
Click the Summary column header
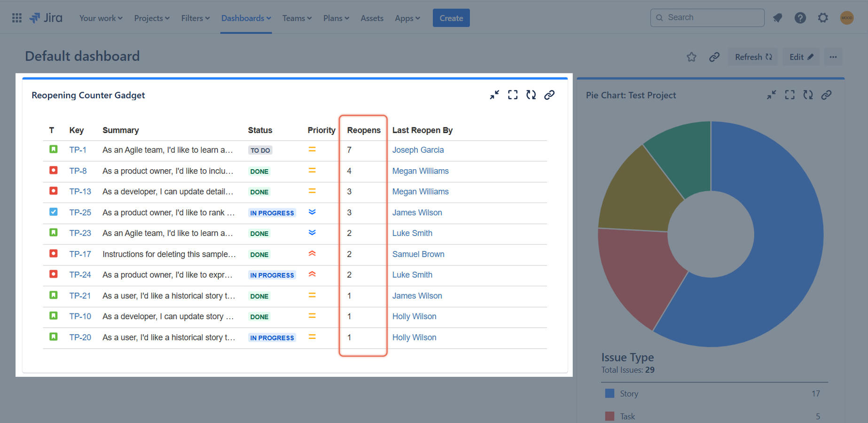pos(121,130)
